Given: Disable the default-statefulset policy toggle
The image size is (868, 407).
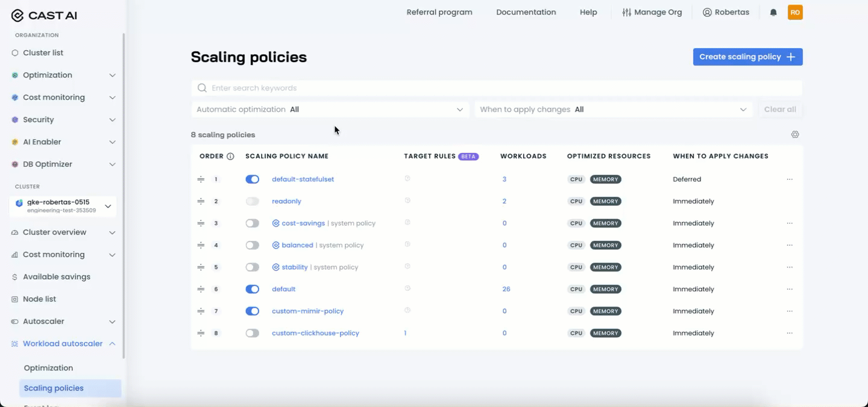Looking at the screenshot, I should pos(252,179).
